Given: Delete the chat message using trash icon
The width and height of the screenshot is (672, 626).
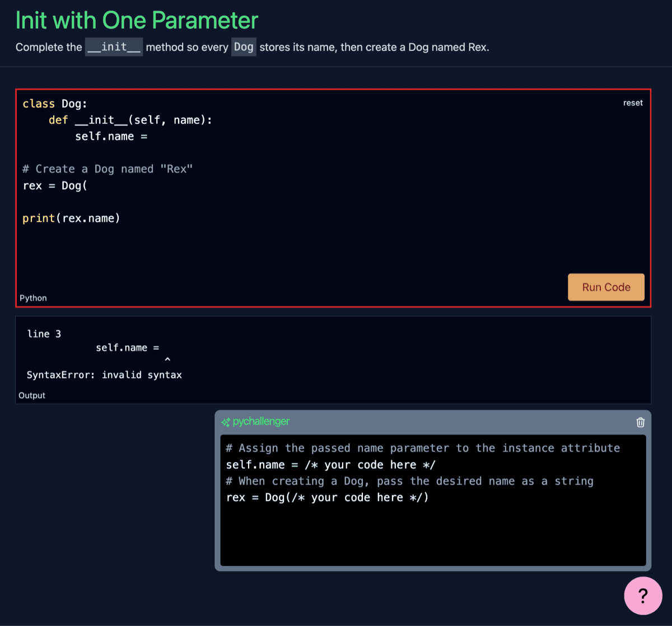Looking at the screenshot, I should (x=640, y=422).
